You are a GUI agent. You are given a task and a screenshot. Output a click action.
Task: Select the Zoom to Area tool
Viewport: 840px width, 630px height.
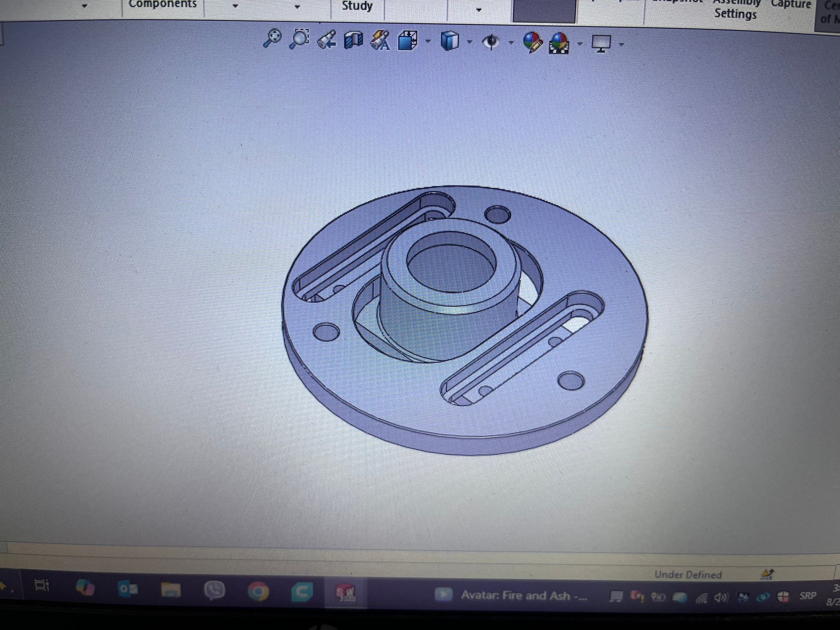tap(299, 39)
